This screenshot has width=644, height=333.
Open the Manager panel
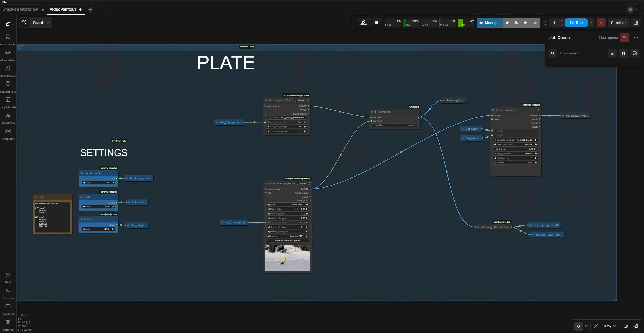coord(490,23)
